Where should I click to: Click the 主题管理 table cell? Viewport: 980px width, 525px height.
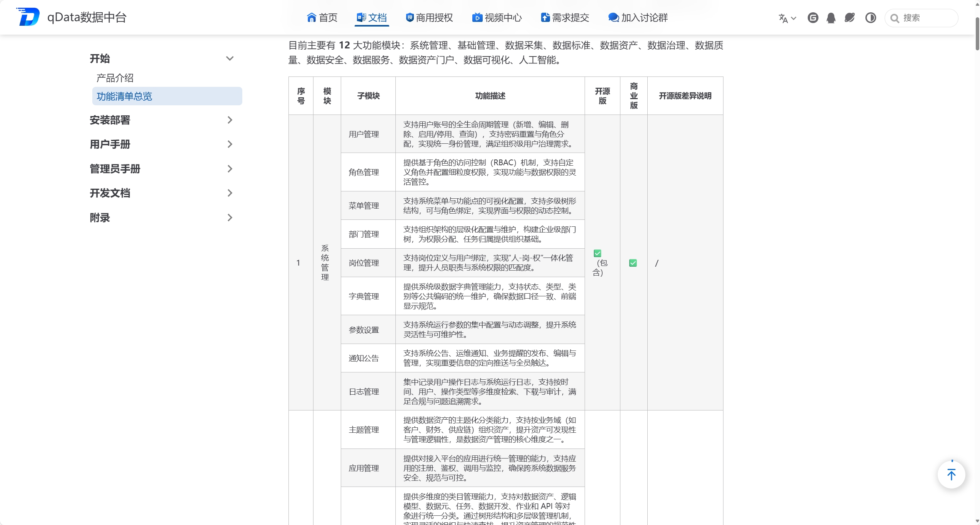tap(368, 430)
